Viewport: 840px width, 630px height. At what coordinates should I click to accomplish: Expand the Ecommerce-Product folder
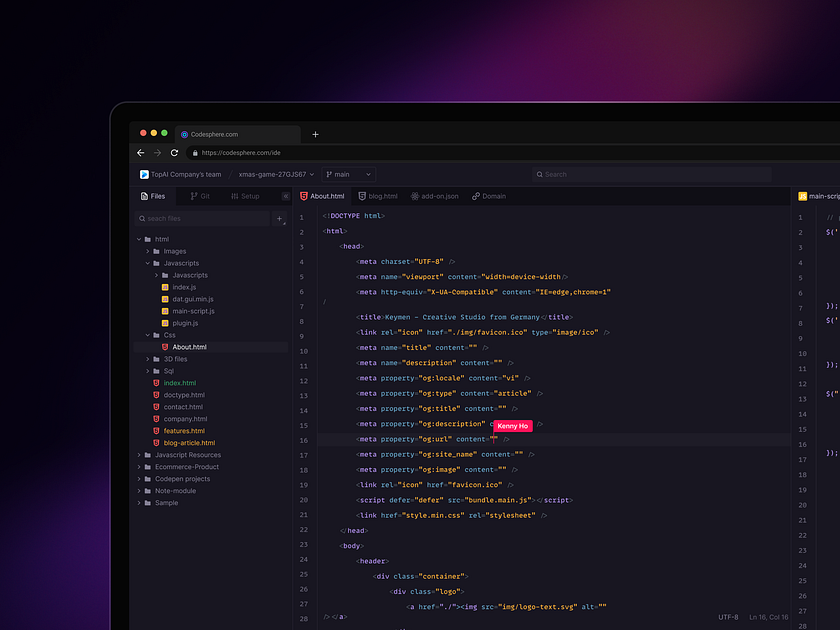[x=139, y=467]
